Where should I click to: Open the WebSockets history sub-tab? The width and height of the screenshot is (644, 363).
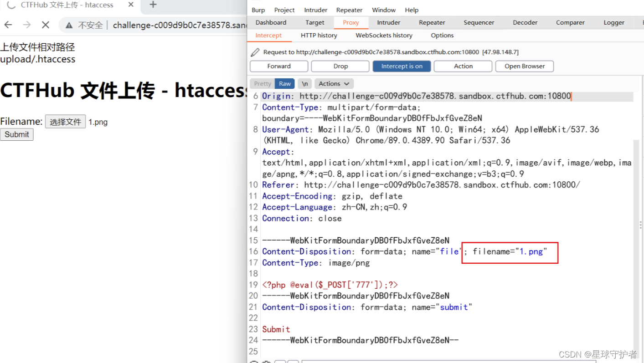(x=384, y=35)
